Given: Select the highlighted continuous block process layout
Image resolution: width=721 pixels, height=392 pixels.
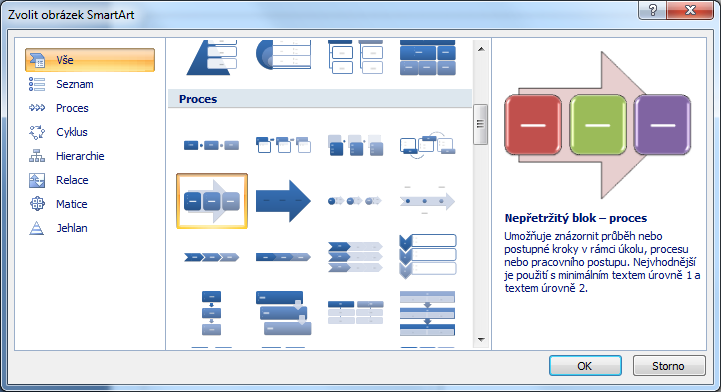Looking at the screenshot, I should (x=212, y=201).
